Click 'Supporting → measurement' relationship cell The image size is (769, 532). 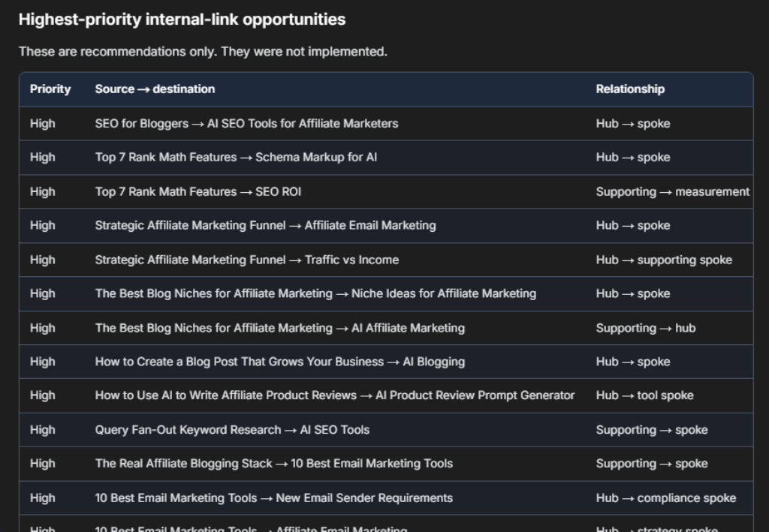pyautogui.click(x=672, y=191)
